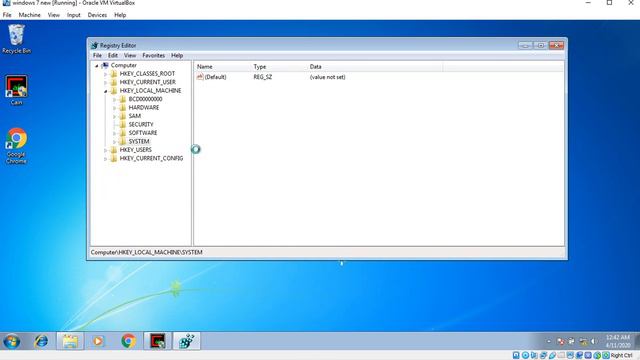Open the Windows Start menu orb
640x360 pixels.
[x=11, y=341]
